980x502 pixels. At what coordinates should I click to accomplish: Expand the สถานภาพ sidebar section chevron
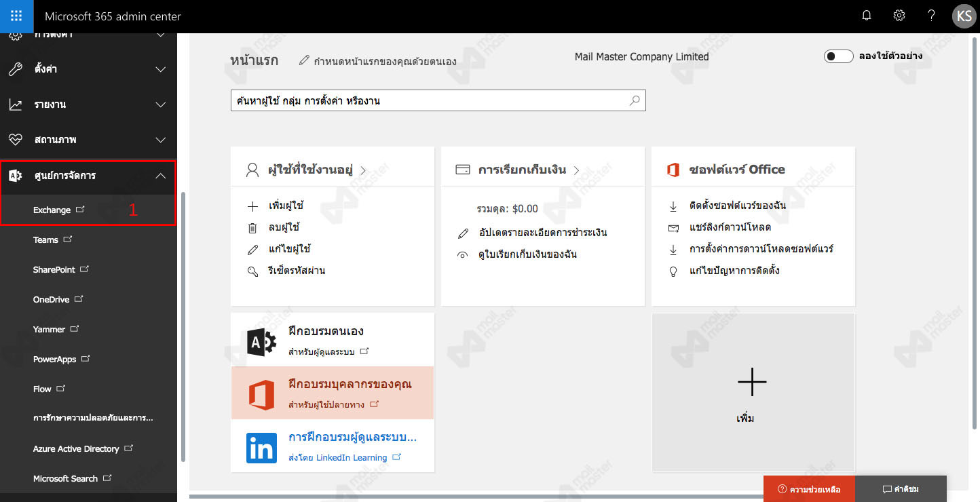[161, 140]
